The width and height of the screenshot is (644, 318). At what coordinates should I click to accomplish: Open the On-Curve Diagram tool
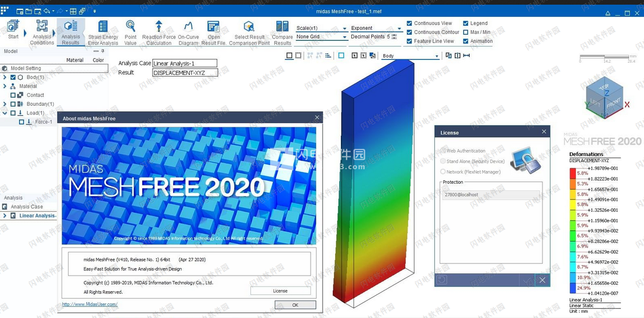pos(188,33)
